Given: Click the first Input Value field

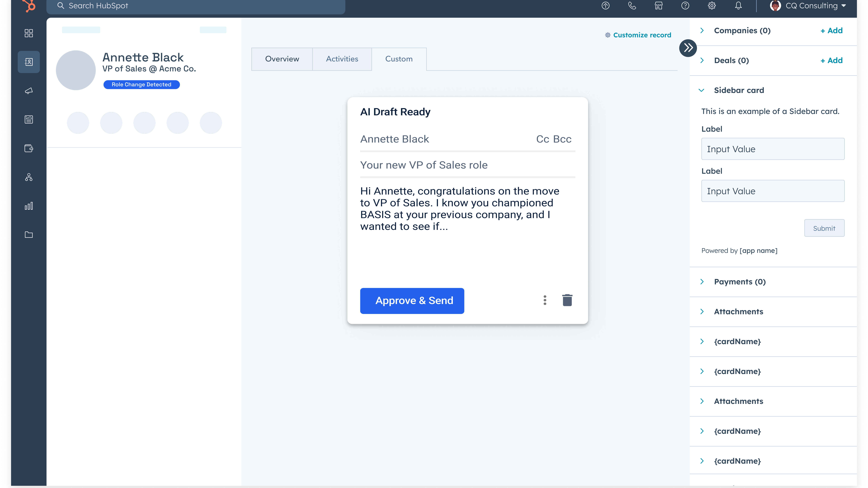Looking at the screenshot, I should coord(773,149).
